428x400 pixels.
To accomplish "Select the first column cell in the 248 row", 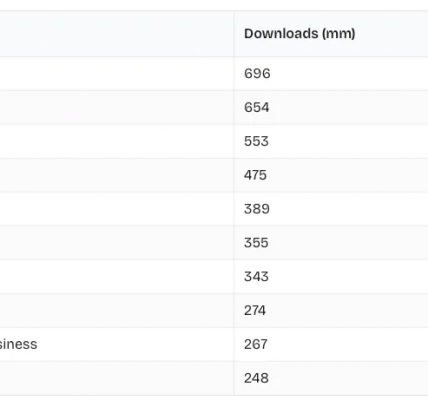I will click(x=117, y=378).
